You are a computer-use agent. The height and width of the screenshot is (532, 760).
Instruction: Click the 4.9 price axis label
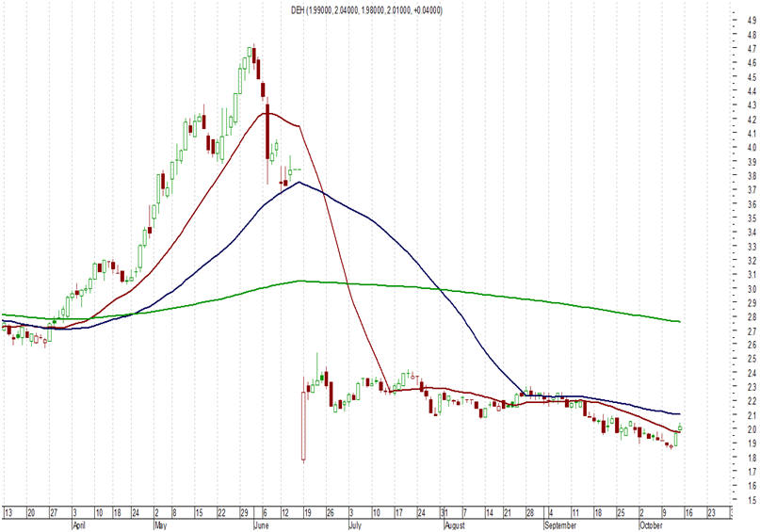pyautogui.click(x=752, y=21)
